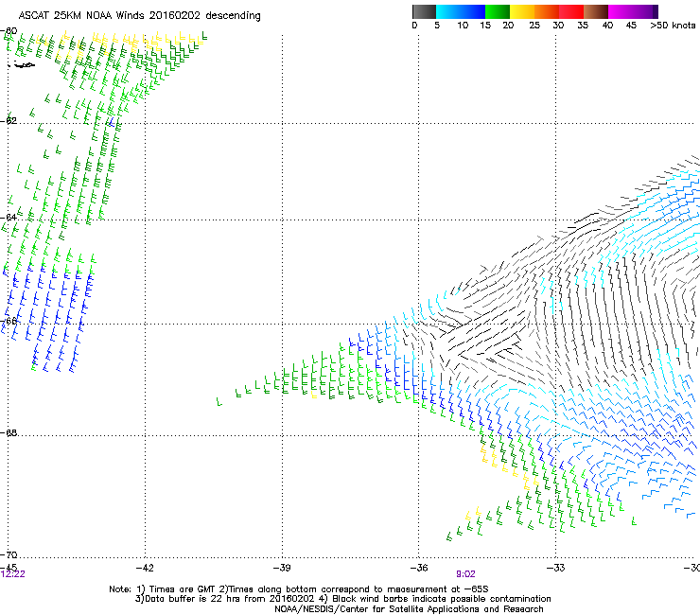Click the '20' tick label in legend
This screenshot has width=700, height=615.
(x=508, y=26)
